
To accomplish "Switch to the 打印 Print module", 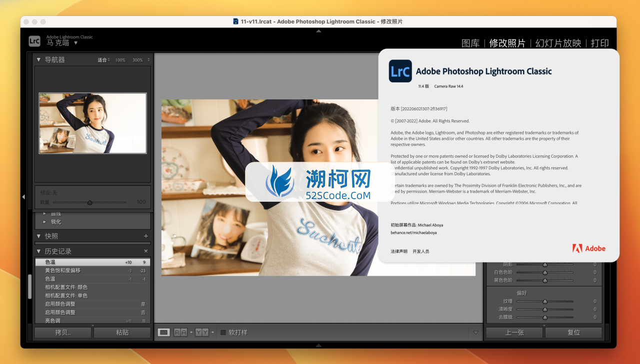I will [600, 43].
